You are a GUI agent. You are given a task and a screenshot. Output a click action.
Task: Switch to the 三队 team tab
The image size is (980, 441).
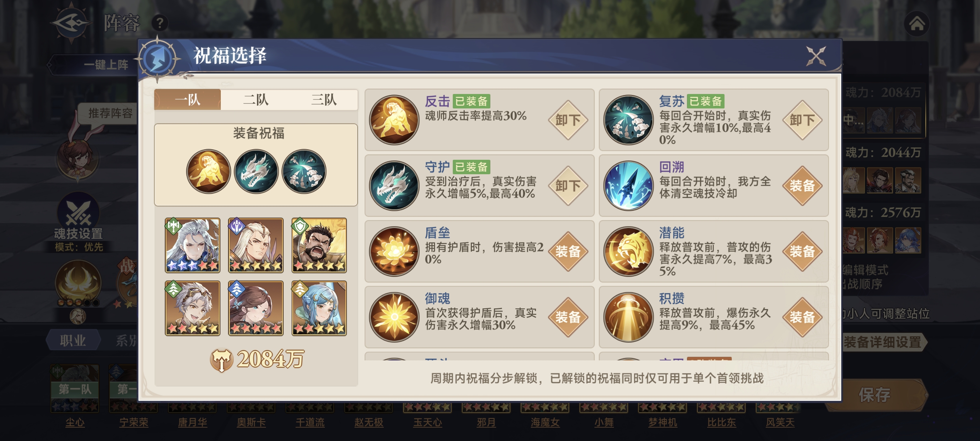click(324, 100)
